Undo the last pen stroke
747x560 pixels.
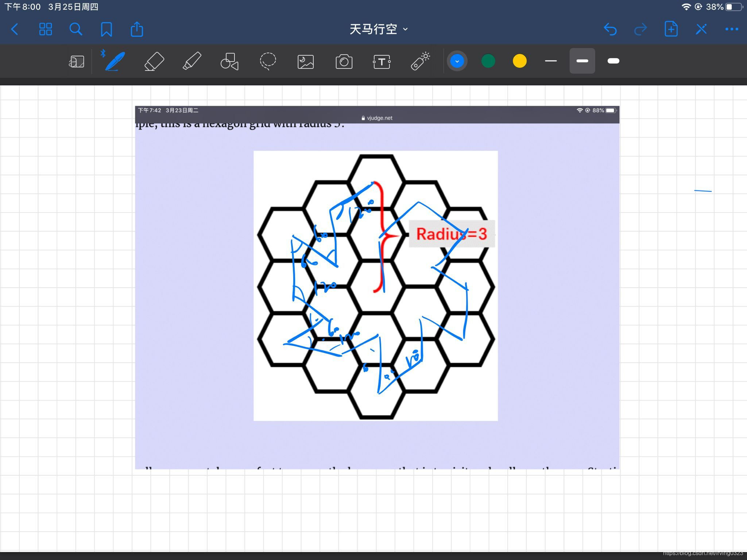pyautogui.click(x=610, y=29)
